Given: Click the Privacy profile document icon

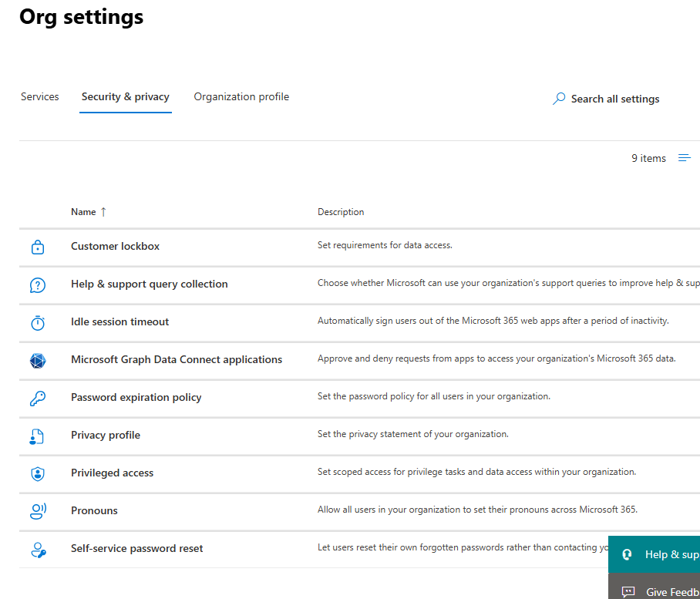Looking at the screenshot, I should (37, 436).
